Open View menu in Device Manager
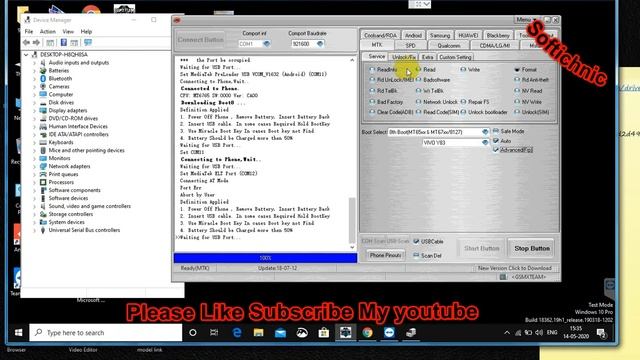This screenshot has height=360, width=640. tap(68, 31)
